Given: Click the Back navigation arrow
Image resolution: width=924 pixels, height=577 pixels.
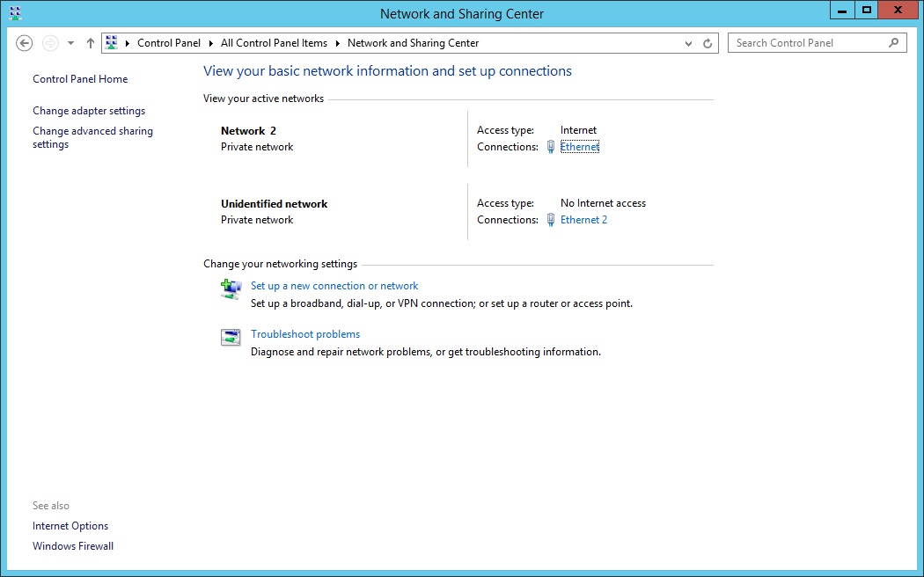Looking at the screenshot, I should pos(25,43).
